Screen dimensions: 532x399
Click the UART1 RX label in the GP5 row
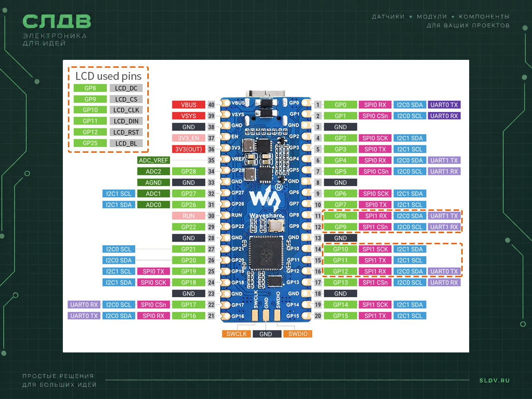pos(444,171)
